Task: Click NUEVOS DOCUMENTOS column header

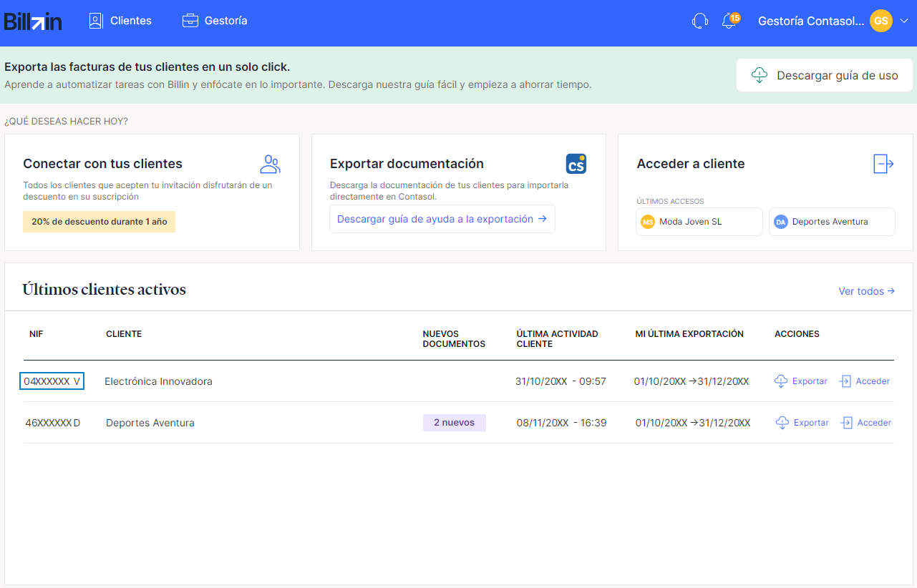Action: pyautogui.click(x=454, y=339)
